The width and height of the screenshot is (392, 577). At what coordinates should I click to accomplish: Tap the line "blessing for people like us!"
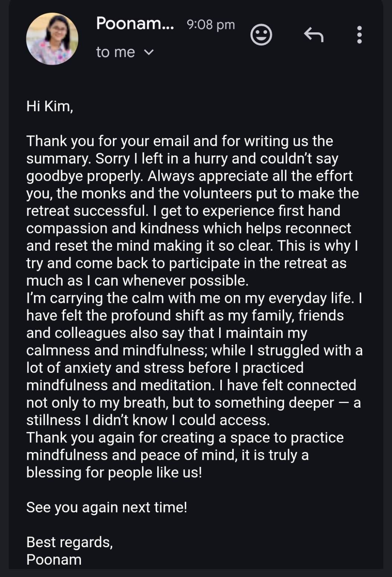pyautogui.click(x=114, y=472)
